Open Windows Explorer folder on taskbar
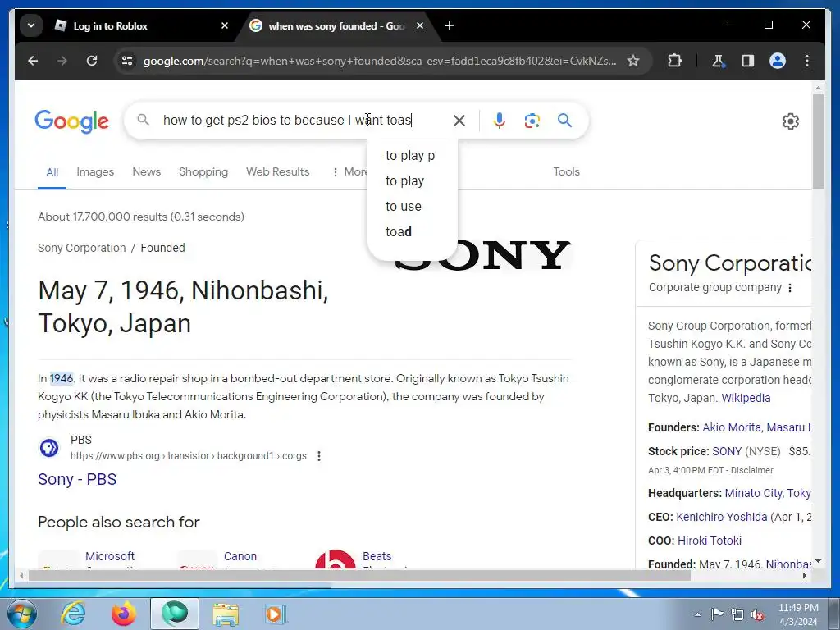Image resolution: width=840 pixels, height=630 pixels. 226,614
